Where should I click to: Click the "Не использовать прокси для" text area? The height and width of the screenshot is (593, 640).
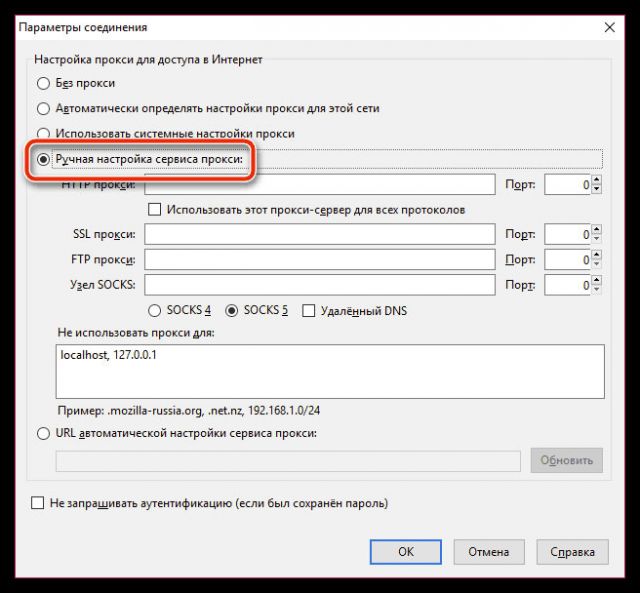[330, 371]
